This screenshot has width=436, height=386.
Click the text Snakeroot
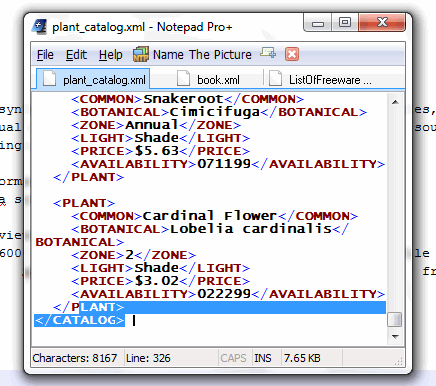click(183, 99)
